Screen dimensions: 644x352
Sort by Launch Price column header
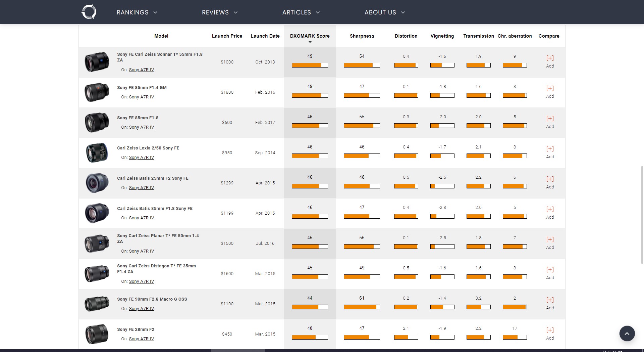pos(227,36)
